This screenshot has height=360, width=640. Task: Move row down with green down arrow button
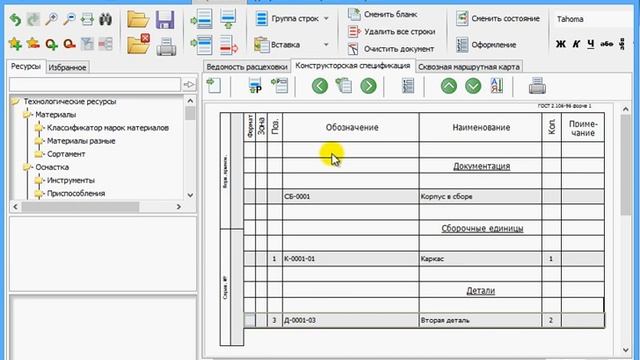click(x=473, y=86)
